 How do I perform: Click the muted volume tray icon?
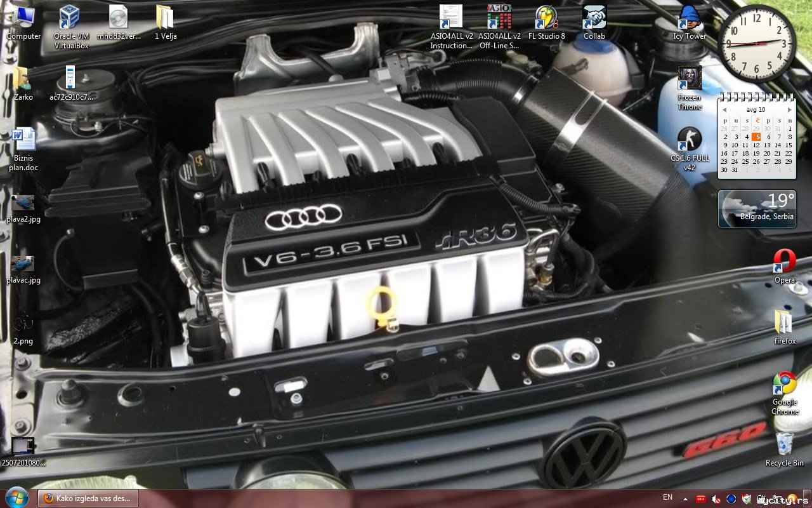(x=716, y=498)
